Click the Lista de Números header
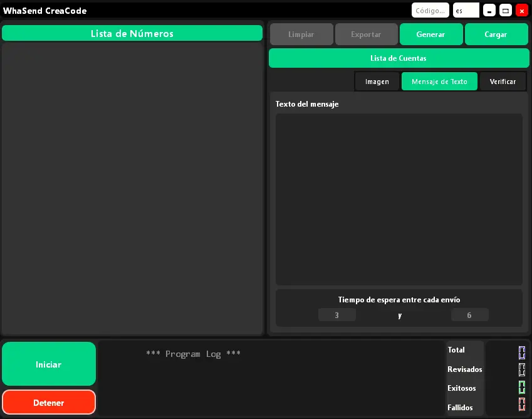The height and width of the screenshot is (419, 532). tap(132, 33)
